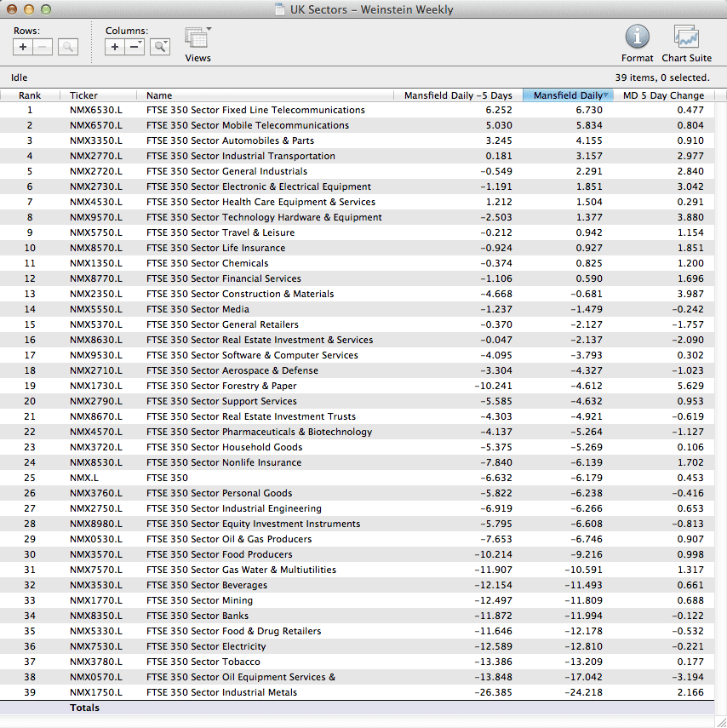Select the Fixed Line Telecommunications row
Viewport: 727px width, 728px height.
[x=255, y=110]
